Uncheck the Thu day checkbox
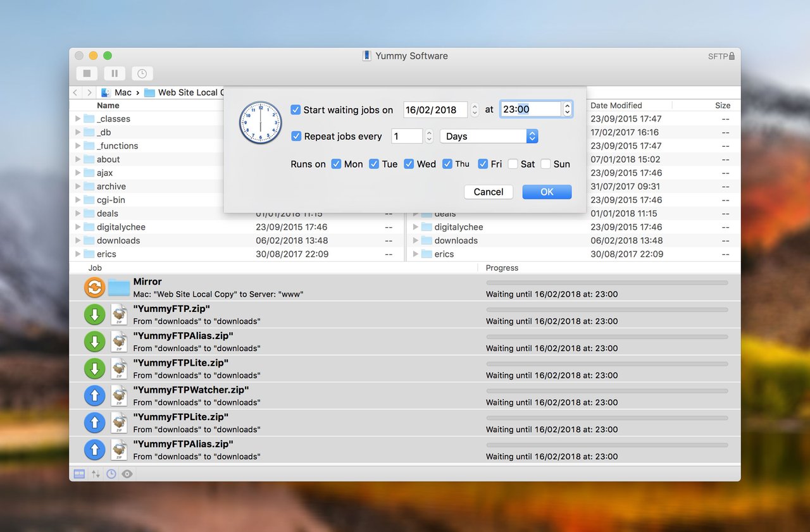 (x=447, y=164)
